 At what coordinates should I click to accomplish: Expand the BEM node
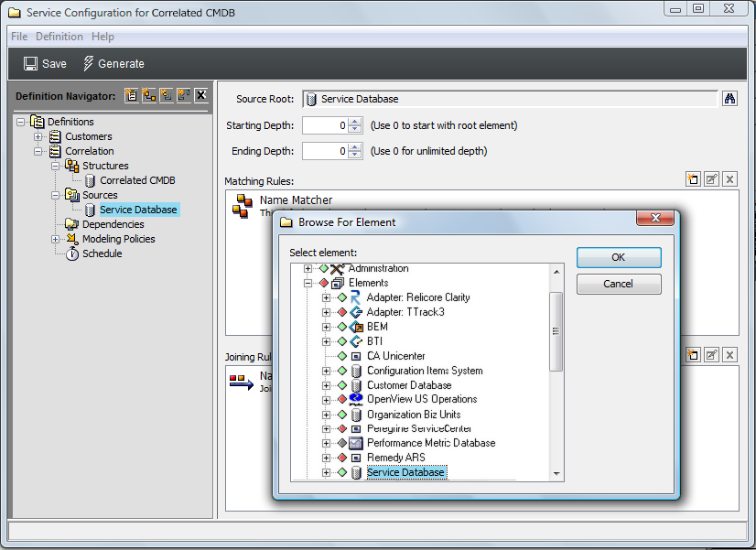[326, 327]
